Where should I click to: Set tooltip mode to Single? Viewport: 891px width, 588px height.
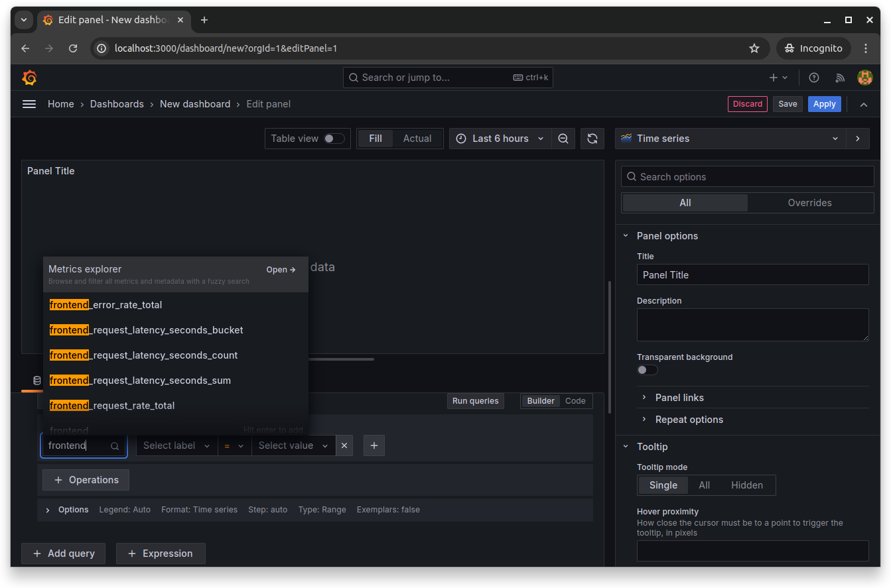tap(663, 485)
